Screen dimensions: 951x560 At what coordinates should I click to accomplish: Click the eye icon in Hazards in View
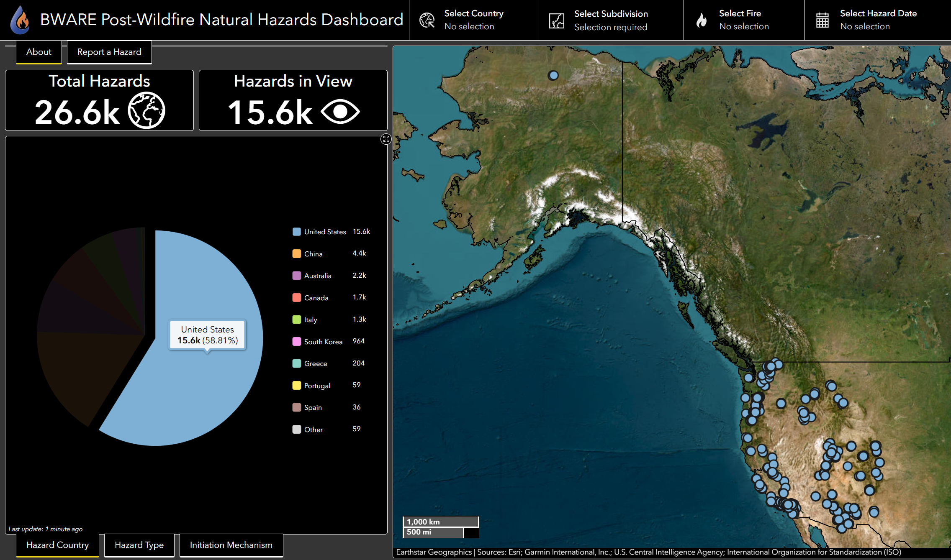pyautogui.click(x=340, y=111)
